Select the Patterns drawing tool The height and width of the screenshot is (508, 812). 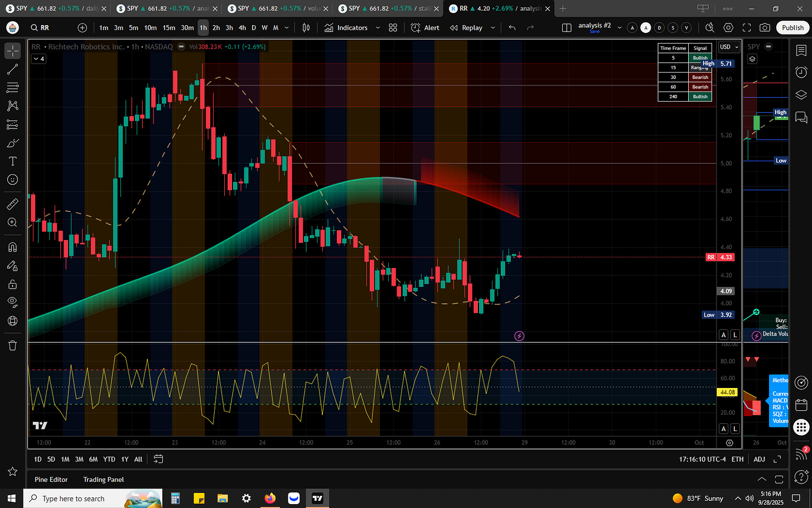12,106
